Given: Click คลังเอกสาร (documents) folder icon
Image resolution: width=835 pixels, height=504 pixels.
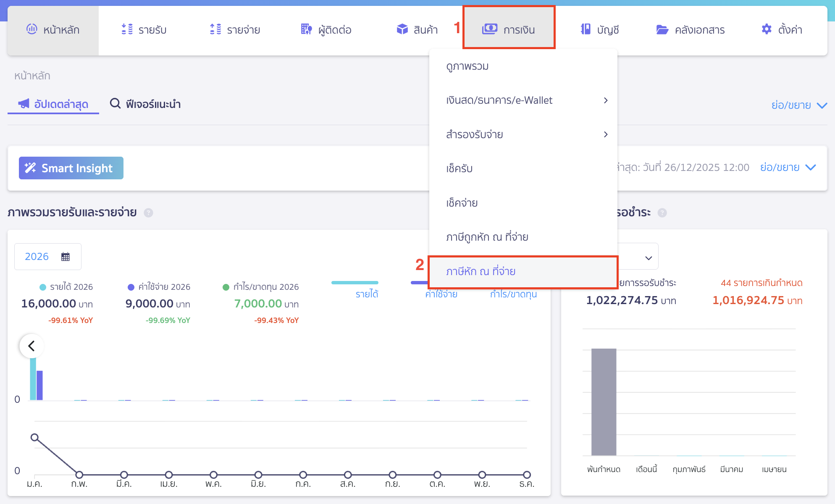Looking at the screenshot, I should coord(662,29).
